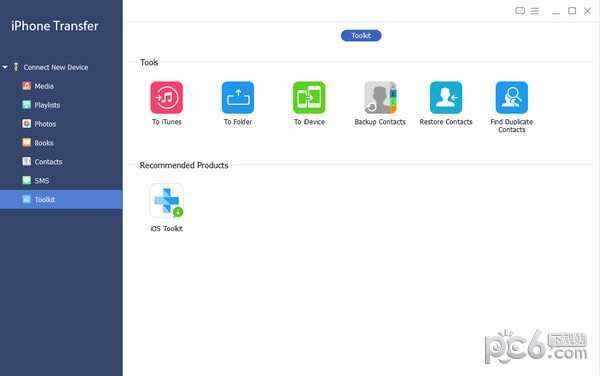This screenshot has width=600, height=376.
Task: Click the device icon beside Connect New Device
Action: [16, 67]
